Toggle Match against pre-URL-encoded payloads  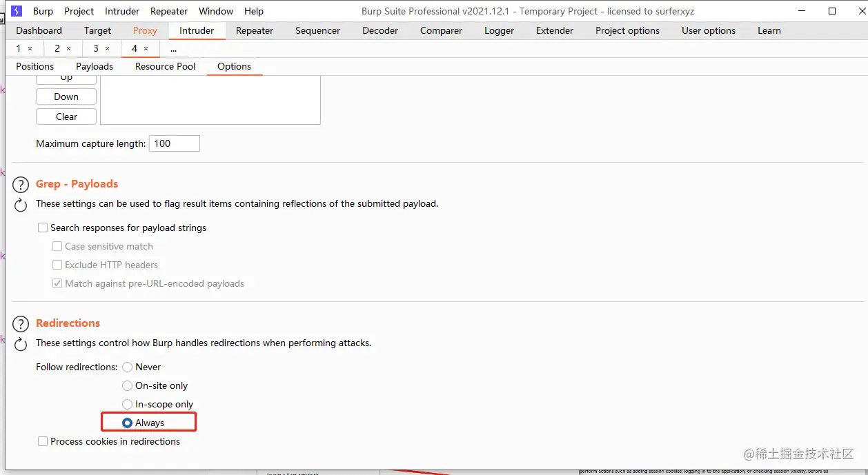pos(57,283)
